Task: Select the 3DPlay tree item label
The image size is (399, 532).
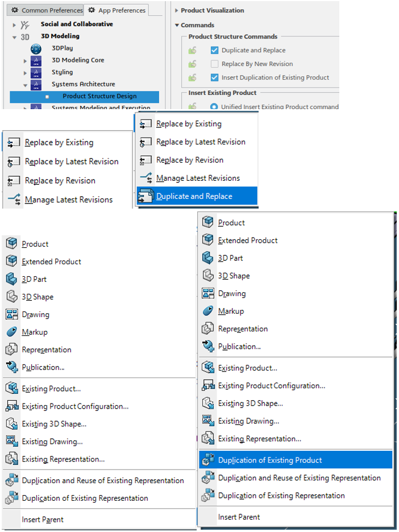Action: [62, 48]
